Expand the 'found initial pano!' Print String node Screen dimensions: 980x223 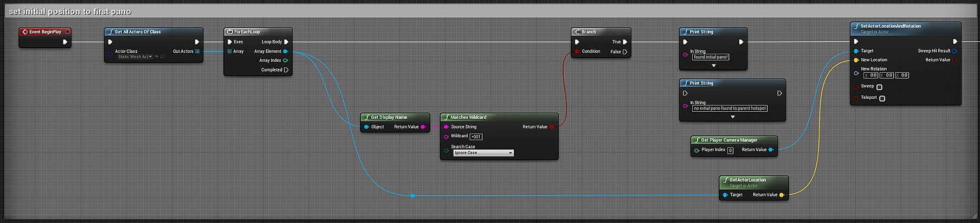[713, 66]
